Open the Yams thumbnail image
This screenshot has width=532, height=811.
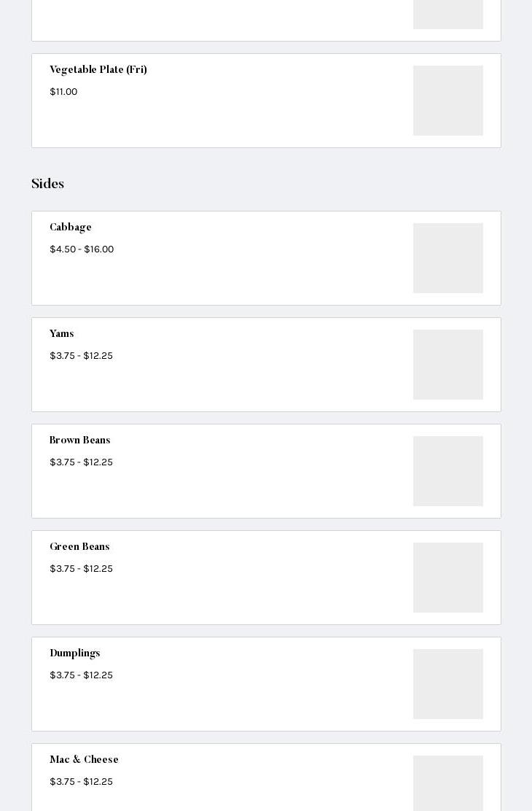click(x=447, y=365)
